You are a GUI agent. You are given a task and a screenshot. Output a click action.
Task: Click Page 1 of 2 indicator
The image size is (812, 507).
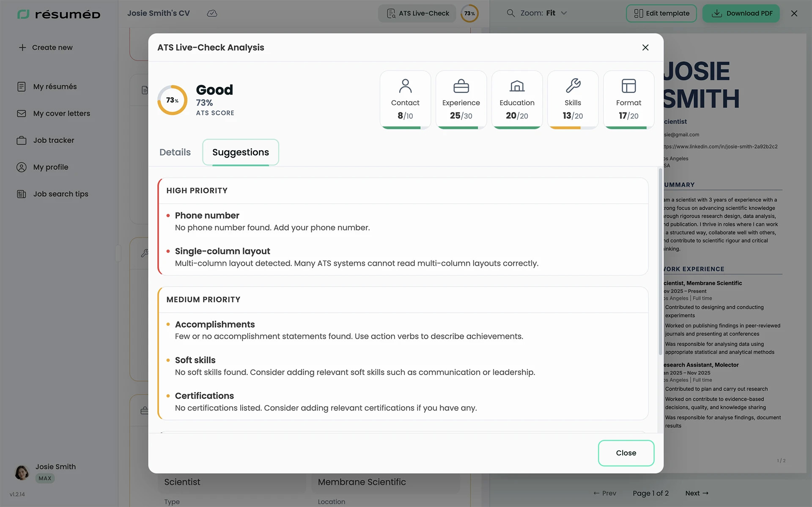pos(650,493)
